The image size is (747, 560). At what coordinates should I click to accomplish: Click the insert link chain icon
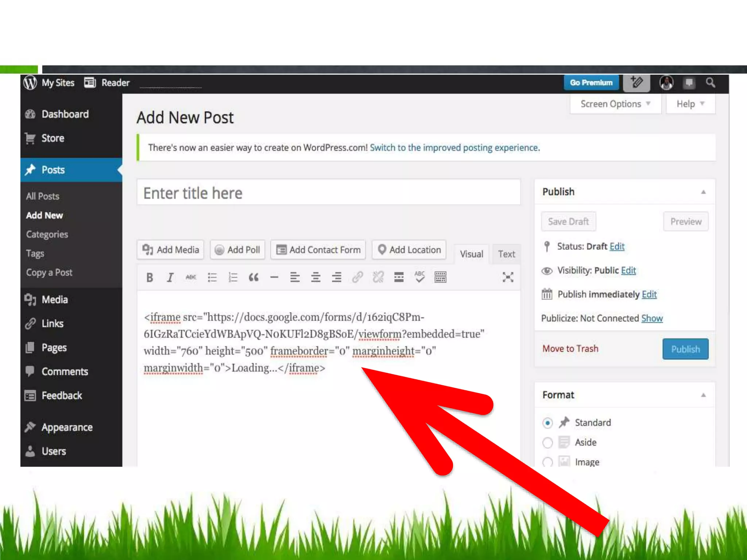click(357, 277)
